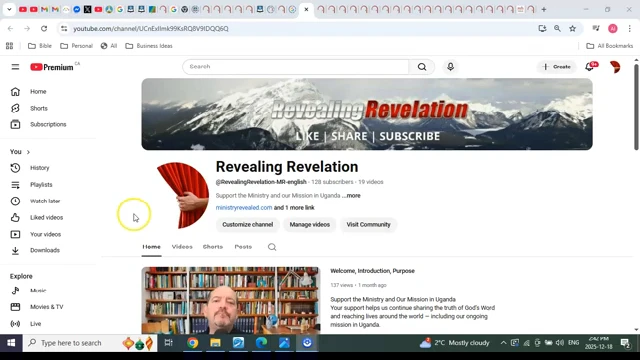Viewport: 640px width, 360px height.
Task: Click the Customize channel button
Action: [x=247, y=224]
